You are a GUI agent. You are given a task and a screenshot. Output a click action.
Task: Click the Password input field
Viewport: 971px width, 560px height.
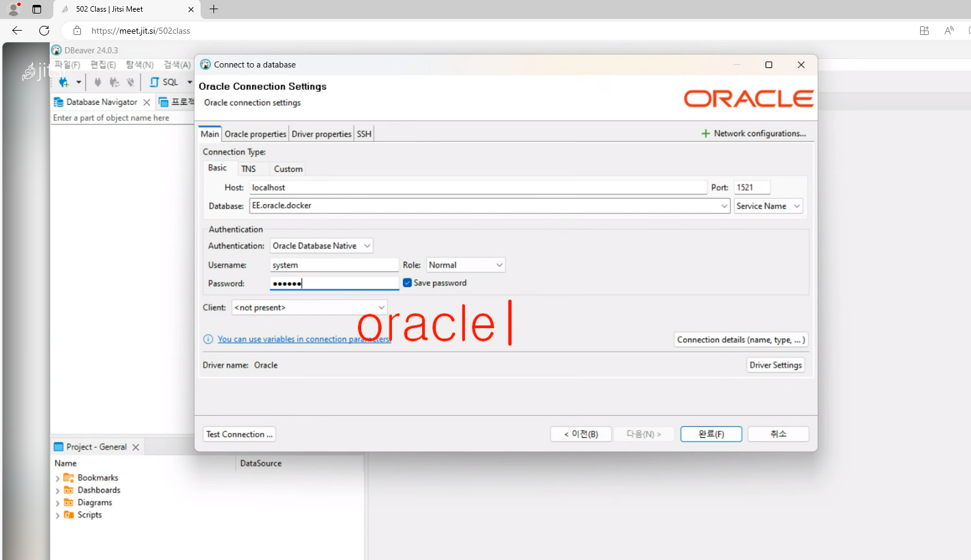tap(334, 283)
